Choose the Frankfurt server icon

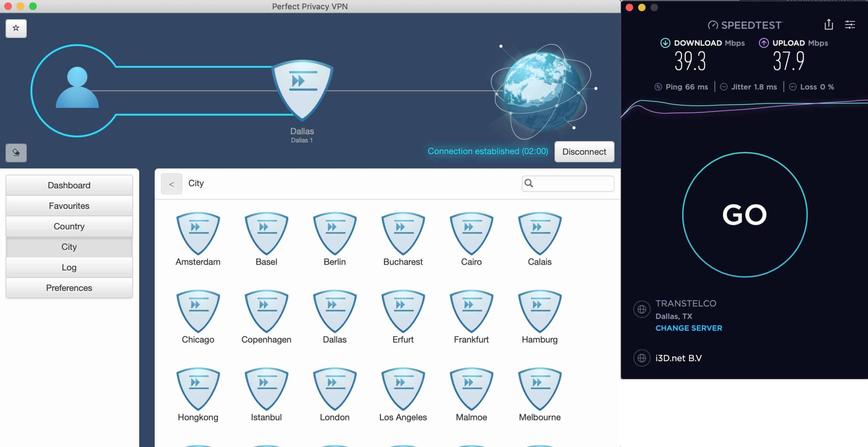click(471, 311)
